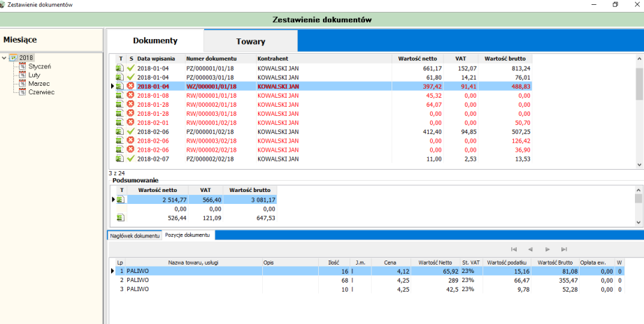This screenshot has width=644, height=324.
Task: Click red error status of RW/000001/02/18
Action: click(x=131, y=122)
